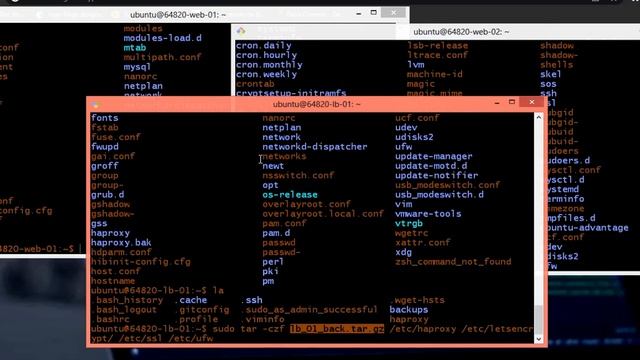Click 'fuse.conf' in the lb-01 listing
The height and width of the screenshot is (360, 640).
(116, 137)
